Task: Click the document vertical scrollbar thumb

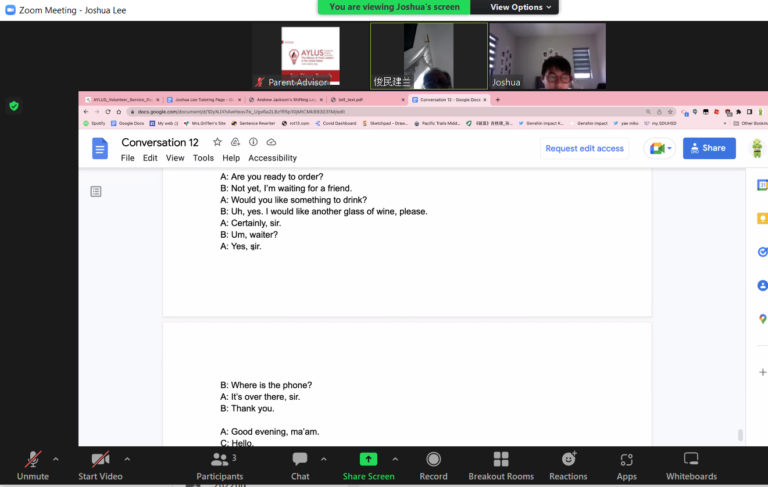Action: [x=741, y=435]
